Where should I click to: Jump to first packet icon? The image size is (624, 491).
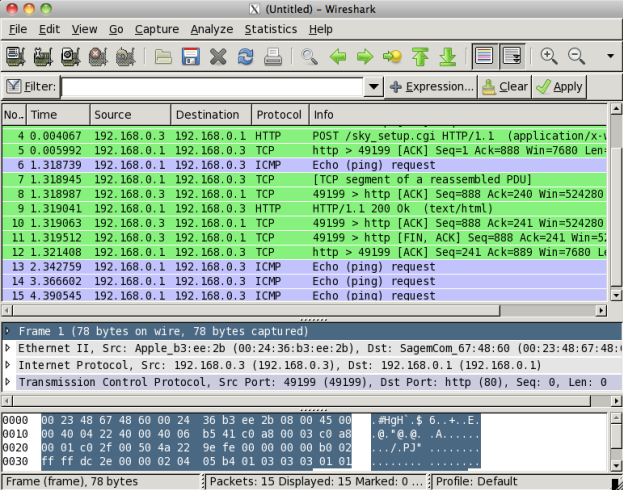420,56
